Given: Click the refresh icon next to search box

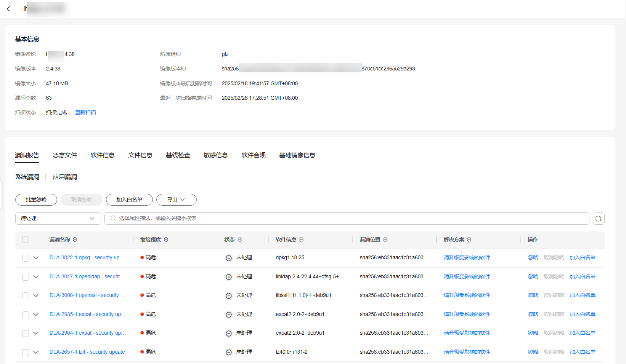Looking at the screenshot, I should tap(599, 219).
